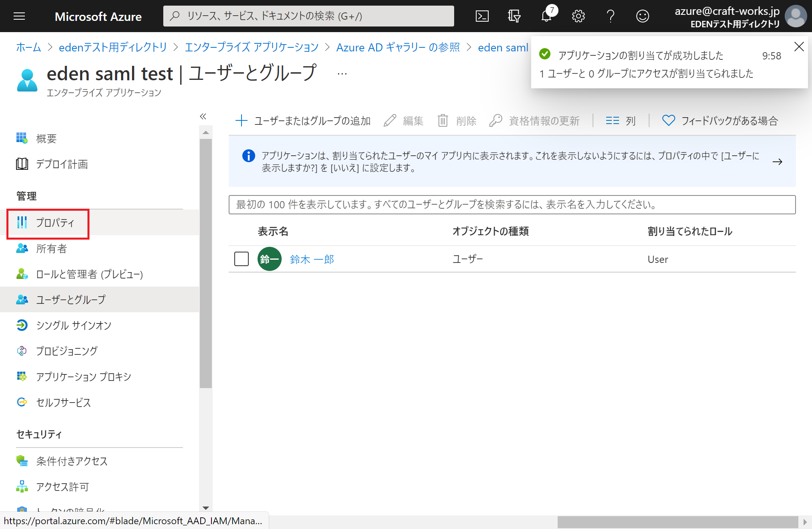The image size is (812, 529).
Task: Open the feedback smiley icon
Action: click(642, 16)
